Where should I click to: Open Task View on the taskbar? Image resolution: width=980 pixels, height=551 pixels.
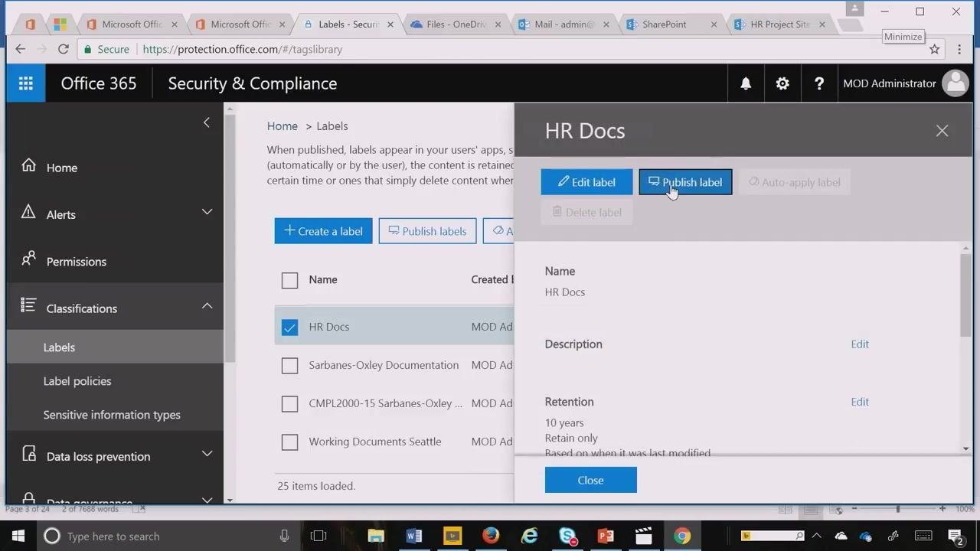pos(318,536)
